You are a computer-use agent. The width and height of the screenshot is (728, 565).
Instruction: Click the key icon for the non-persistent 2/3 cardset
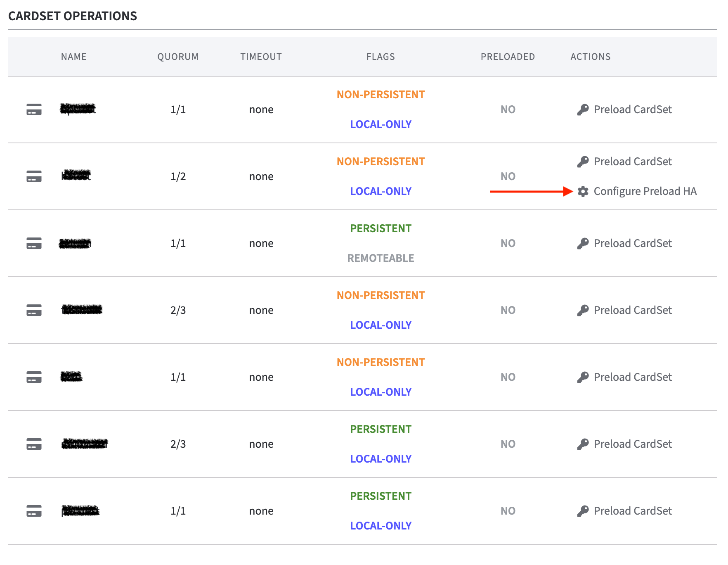(x=583, y=310)
